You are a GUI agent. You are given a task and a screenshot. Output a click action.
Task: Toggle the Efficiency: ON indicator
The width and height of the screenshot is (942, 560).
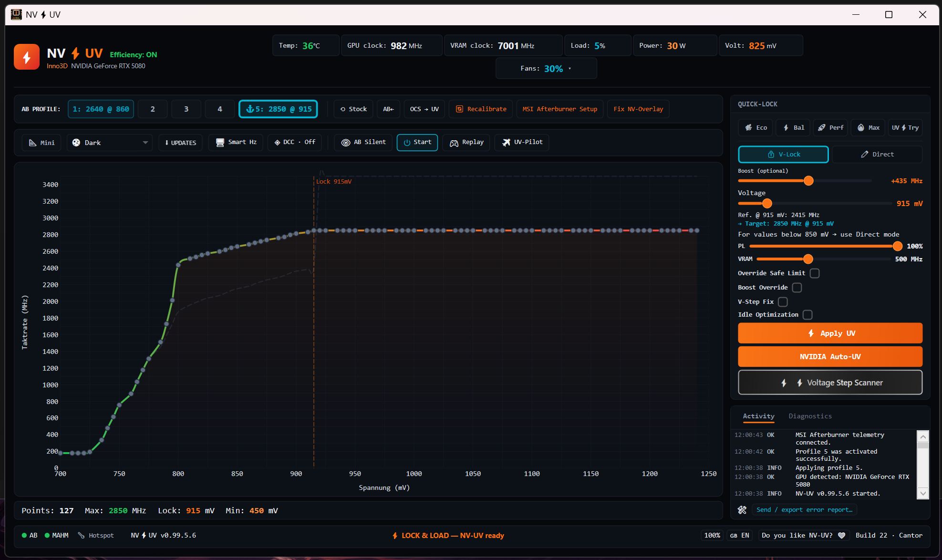click(134, 55)
